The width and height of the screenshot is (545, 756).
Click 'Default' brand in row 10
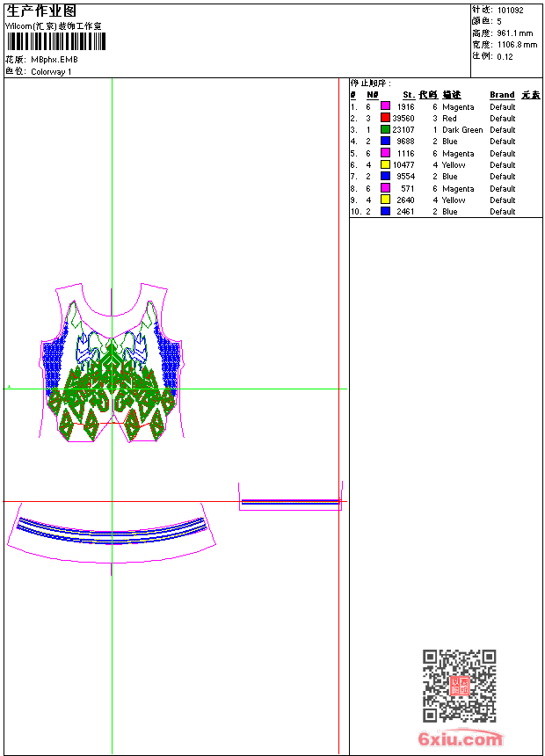[x=503, y=212]
